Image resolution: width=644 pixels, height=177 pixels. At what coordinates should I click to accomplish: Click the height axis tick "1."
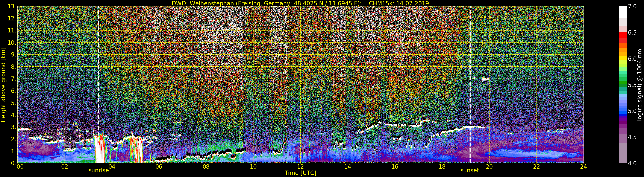click(x=14, y=151)
